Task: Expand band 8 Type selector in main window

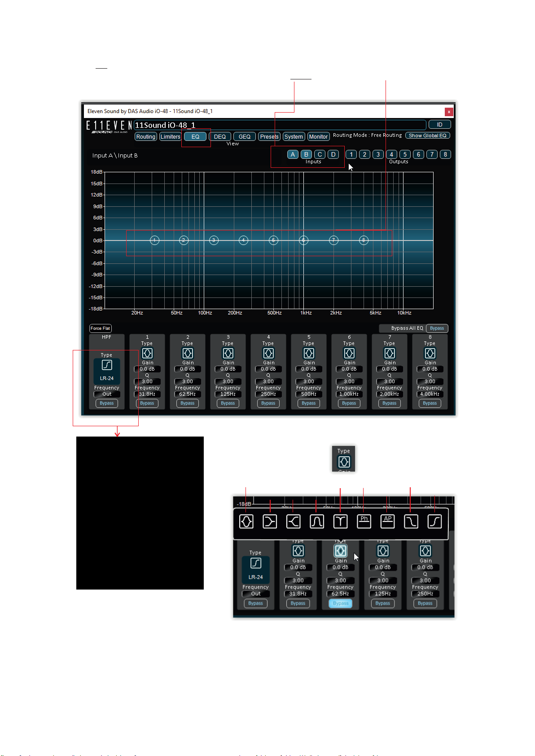Action: tap(430, 353)
